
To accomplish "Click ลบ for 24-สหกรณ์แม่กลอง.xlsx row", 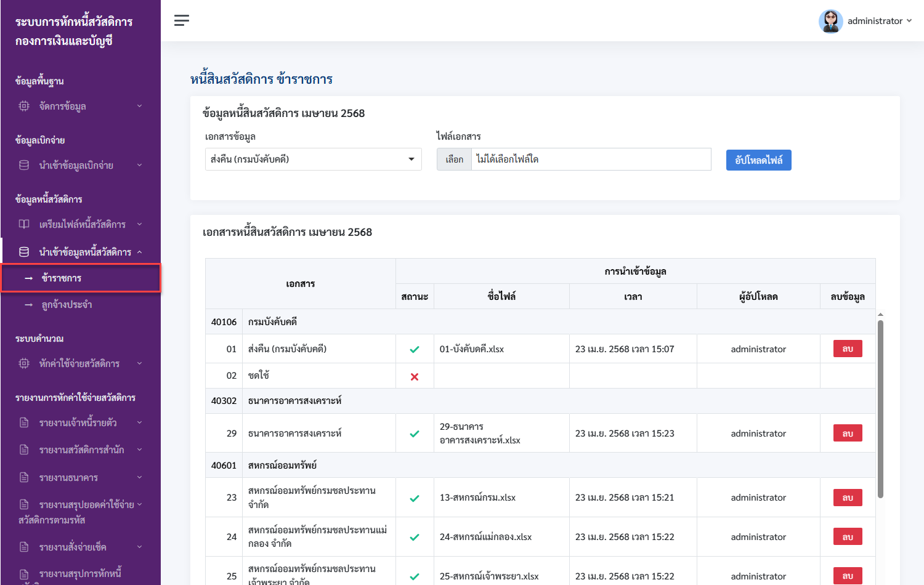I will (848, 537).
